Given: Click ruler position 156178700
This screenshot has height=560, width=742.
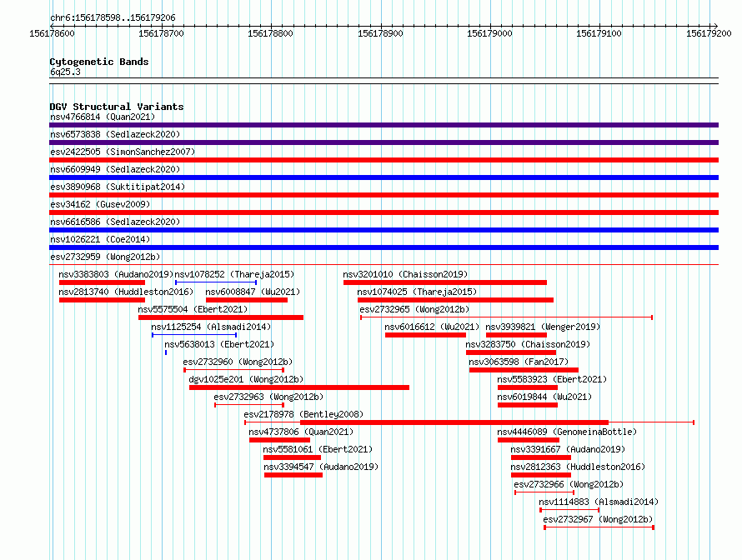Looking at the screenshot, I should pyautogui.click(x=162, y=33).
